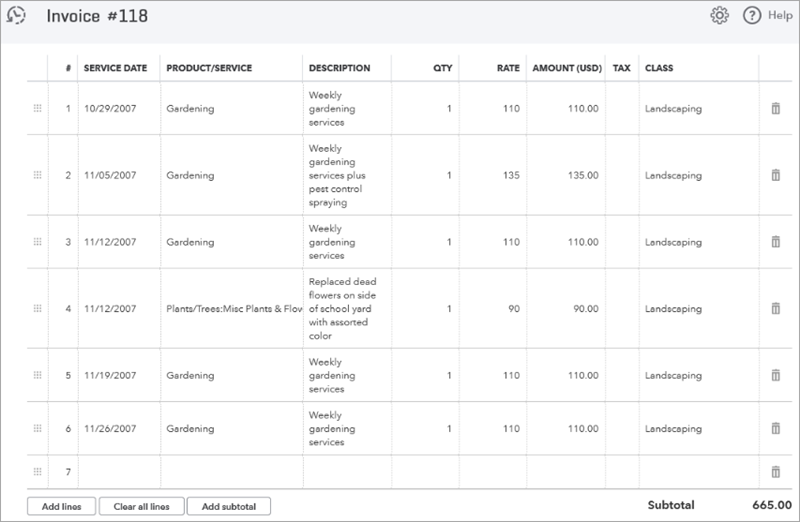Viewport: 800px width, 522px height.
Task: Select the Plants/Trees:Misc Plants product field
Action: [232, 309]
